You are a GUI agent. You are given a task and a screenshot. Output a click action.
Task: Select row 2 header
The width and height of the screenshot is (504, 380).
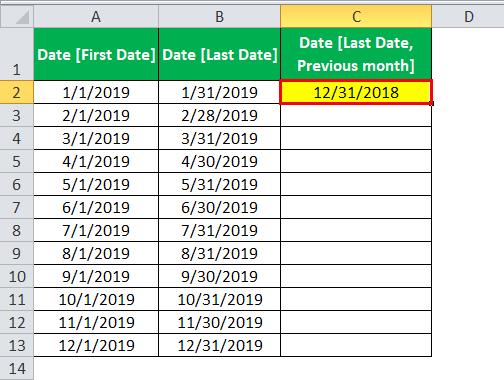17,92
